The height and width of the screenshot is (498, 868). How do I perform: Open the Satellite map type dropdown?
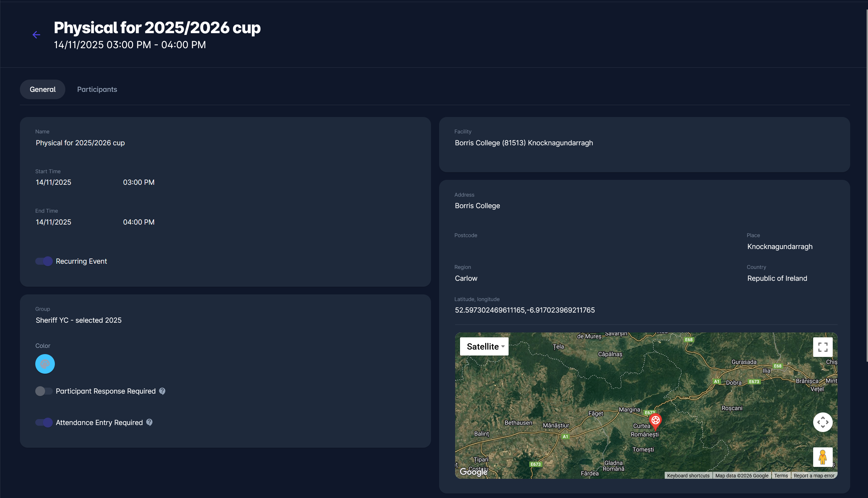(x=484, y=346)
